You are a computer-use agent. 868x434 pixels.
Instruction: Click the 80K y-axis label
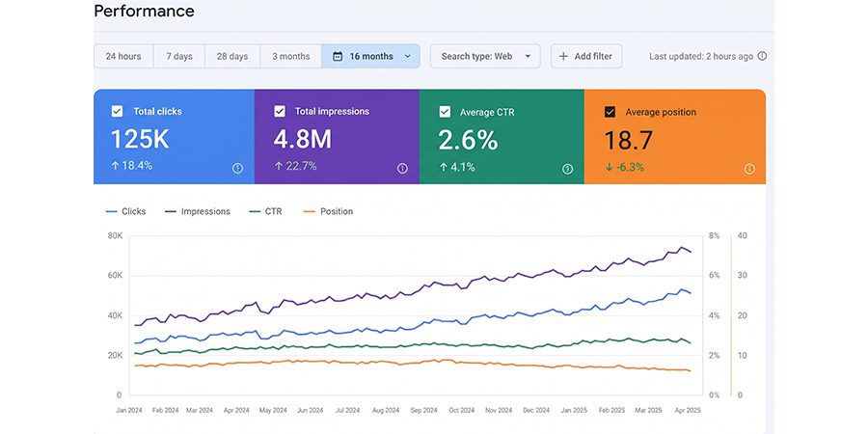pos(115,236)
